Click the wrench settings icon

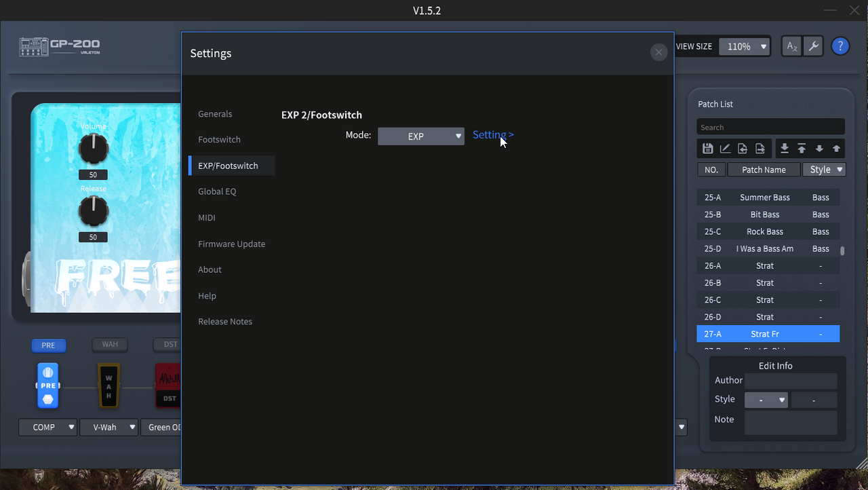tap(813, 46)
